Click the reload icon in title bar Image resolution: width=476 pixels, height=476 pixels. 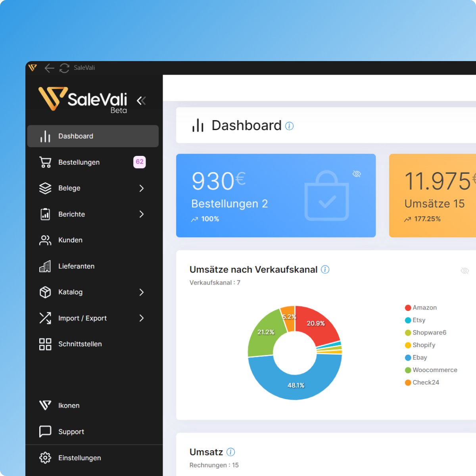click(64, 68)
